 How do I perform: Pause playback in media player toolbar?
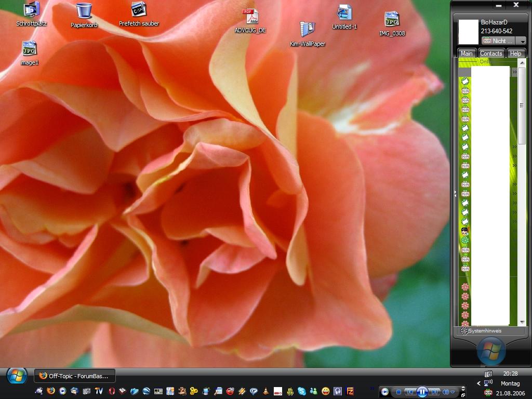(x=422, y=392)
